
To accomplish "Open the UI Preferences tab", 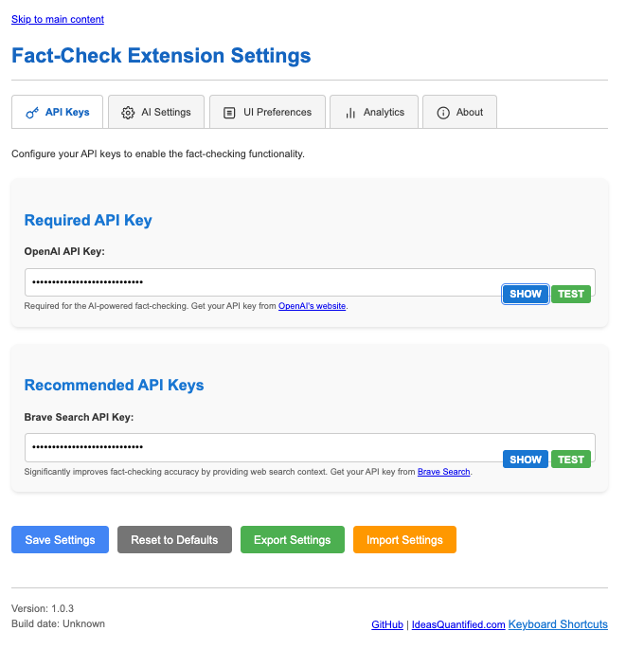I will click(268, 112).
